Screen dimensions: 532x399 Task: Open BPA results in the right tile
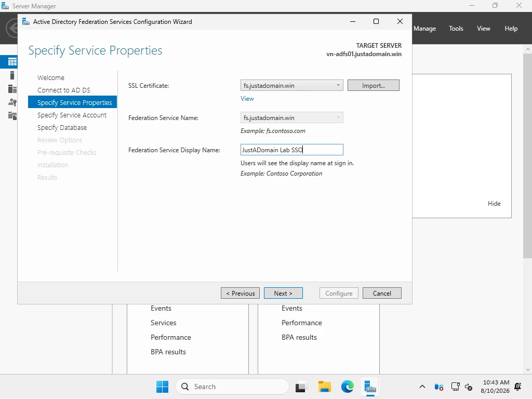(299, 338)
